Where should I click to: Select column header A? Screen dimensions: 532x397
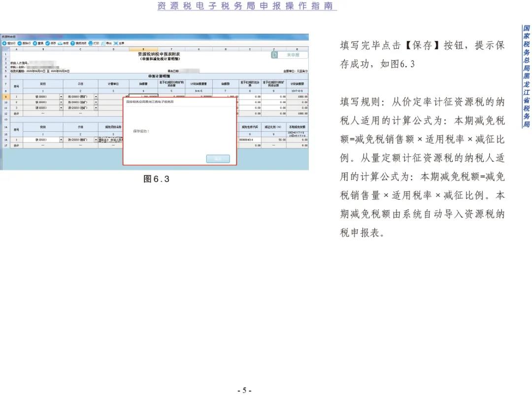point(16,49)
